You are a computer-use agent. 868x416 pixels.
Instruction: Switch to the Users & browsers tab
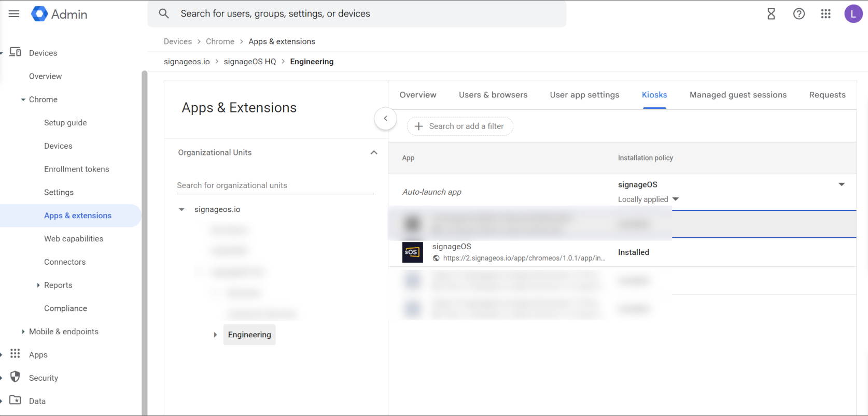[493, 95]
